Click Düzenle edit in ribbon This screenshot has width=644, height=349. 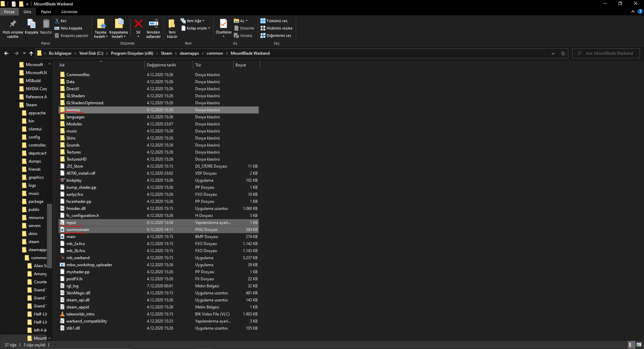tap(245, 28)
